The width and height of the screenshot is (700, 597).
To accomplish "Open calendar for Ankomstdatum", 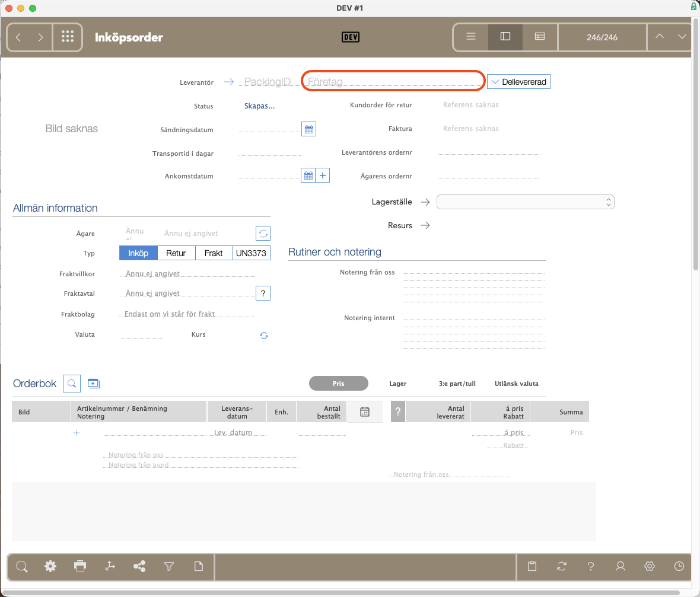I will point(308,175).
